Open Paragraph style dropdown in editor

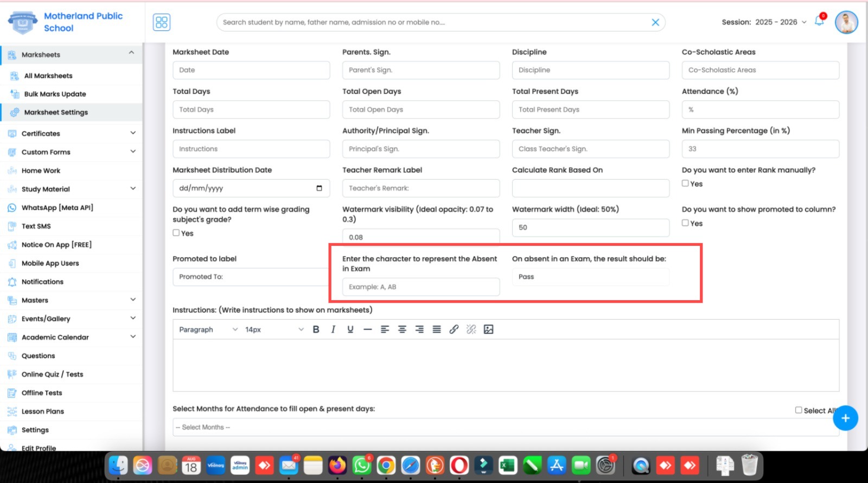[208, 329]
